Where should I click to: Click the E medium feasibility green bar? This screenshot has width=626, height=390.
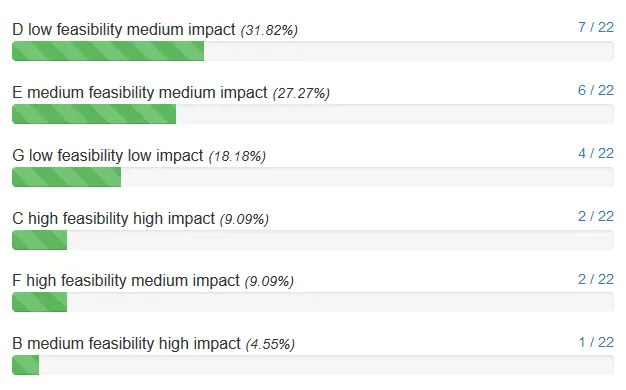[x=94, y=114]
